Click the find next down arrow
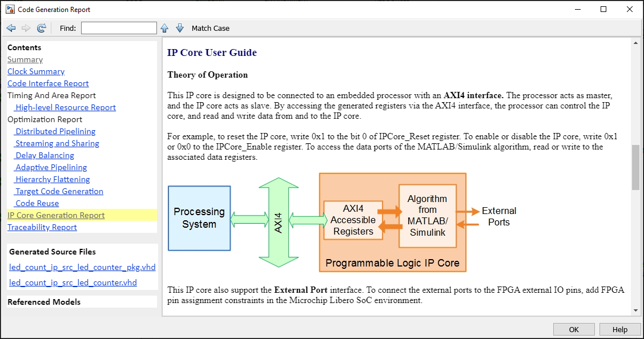Viewport: 644px width, 339px height. click(x=180, y=27)
